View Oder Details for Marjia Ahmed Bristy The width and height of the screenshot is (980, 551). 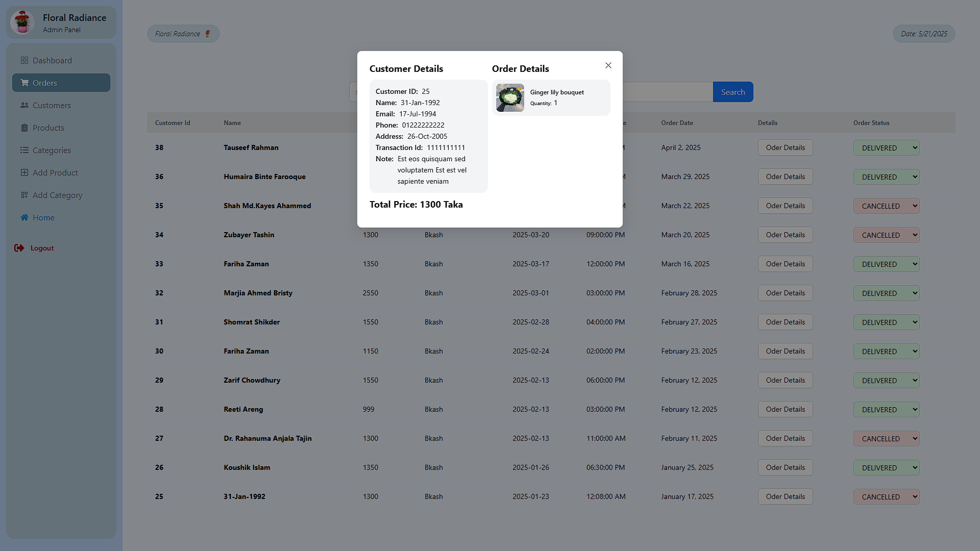click(785, 293)
